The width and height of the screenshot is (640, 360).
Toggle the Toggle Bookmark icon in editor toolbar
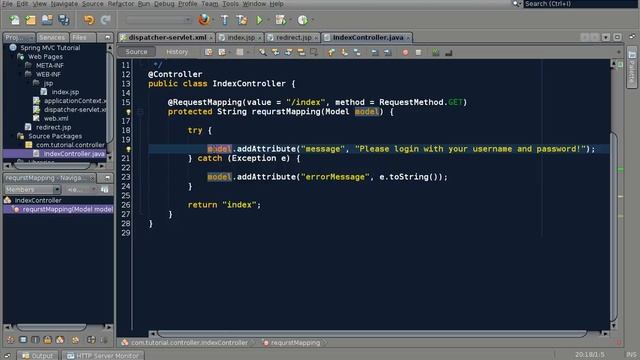click(x=357, y=52)
